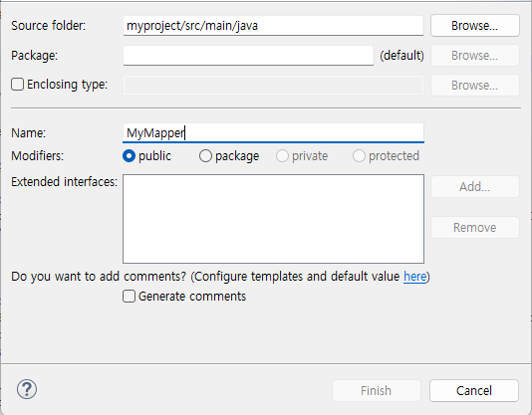
Task: Tick the Generate comments checkbox
Action: coord(129,296)
